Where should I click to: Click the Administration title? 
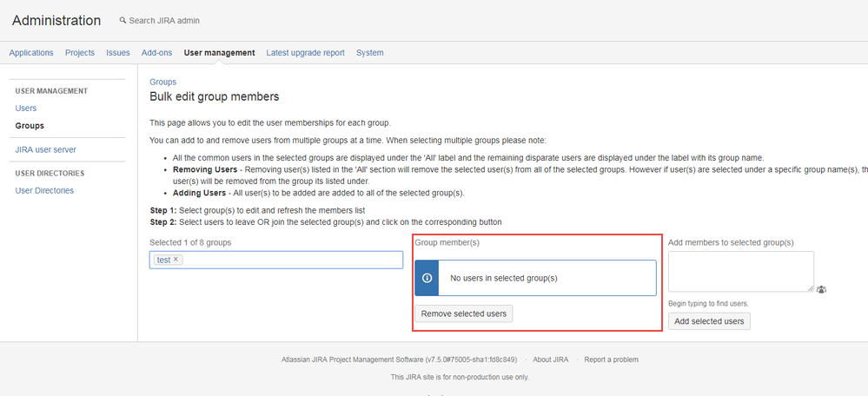coord(56,21)
